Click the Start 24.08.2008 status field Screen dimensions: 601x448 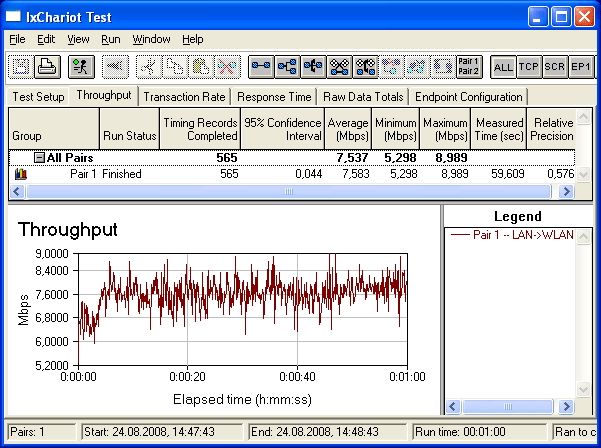coord(163,432)
